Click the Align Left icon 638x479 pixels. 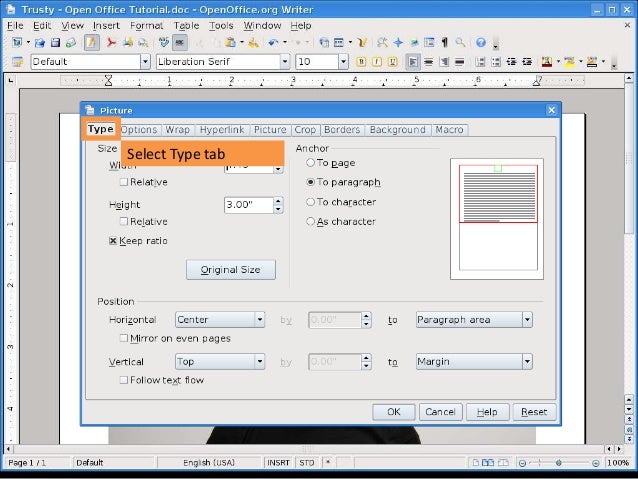click(414, 62)
